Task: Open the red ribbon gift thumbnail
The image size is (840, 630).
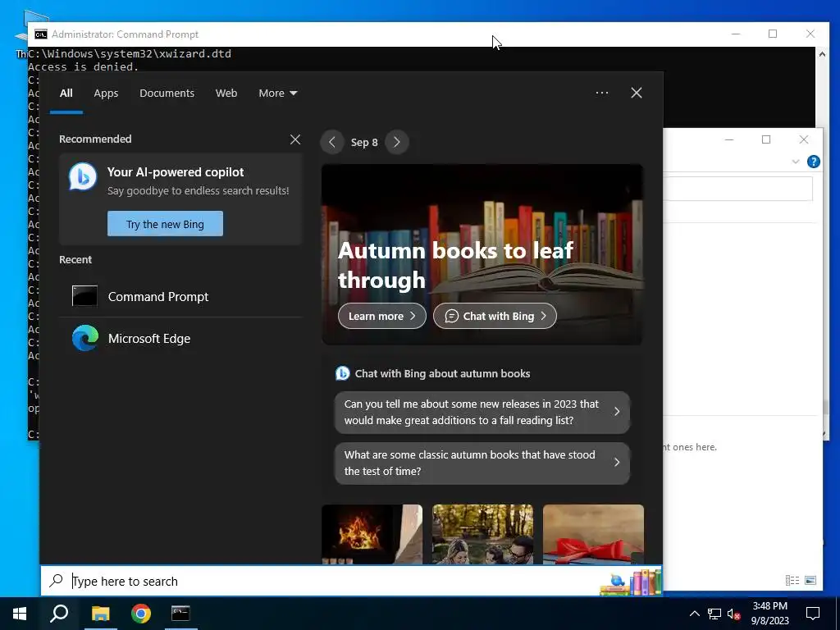Action: (593, 534)
